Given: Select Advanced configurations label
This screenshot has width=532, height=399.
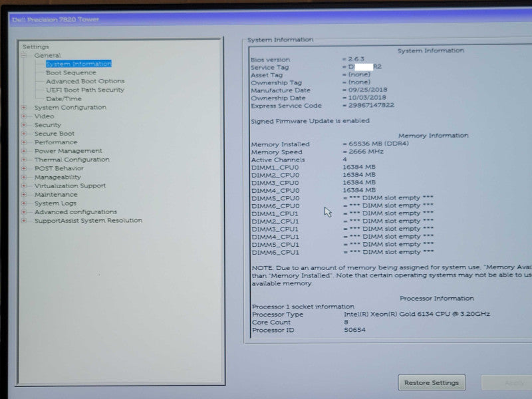Looking at the screenshot, I should (76, 212).
